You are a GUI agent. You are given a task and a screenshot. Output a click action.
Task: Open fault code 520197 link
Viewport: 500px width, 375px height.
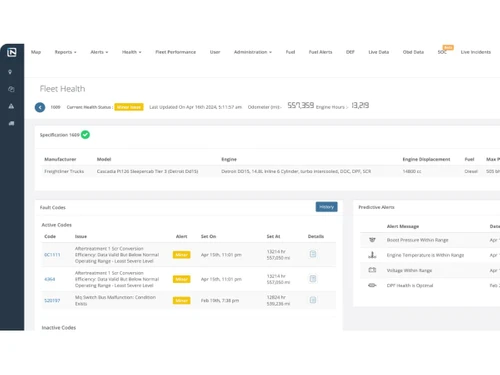pos(52,301)
